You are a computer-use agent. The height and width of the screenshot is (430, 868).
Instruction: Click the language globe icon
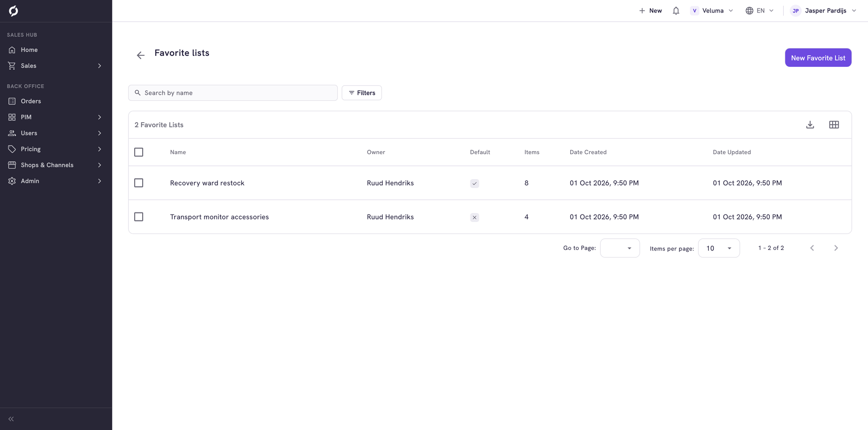[749, 10]
